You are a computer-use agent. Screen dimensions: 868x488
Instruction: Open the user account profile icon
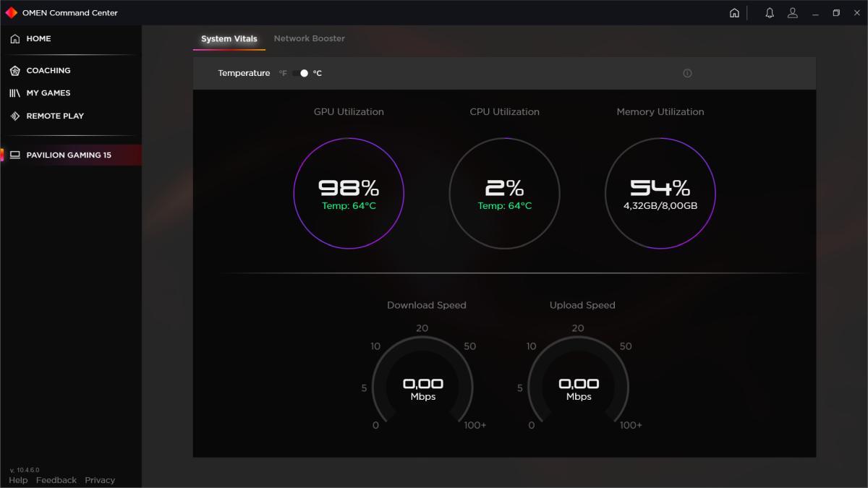793,13
